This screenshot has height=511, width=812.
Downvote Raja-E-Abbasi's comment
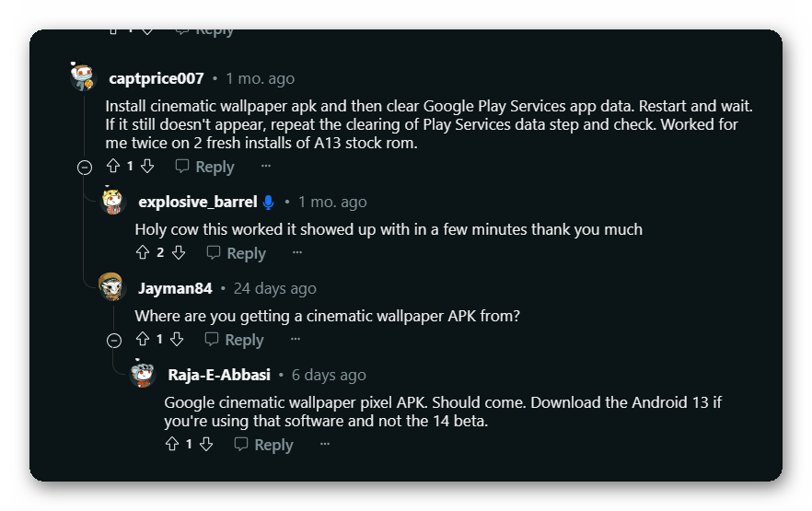(206, 445)
